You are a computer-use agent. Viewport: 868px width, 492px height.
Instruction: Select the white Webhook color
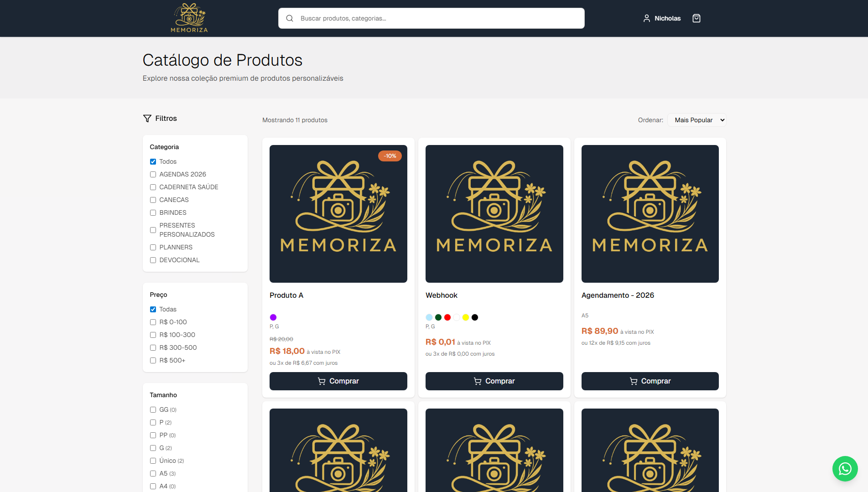click(457, 317)
